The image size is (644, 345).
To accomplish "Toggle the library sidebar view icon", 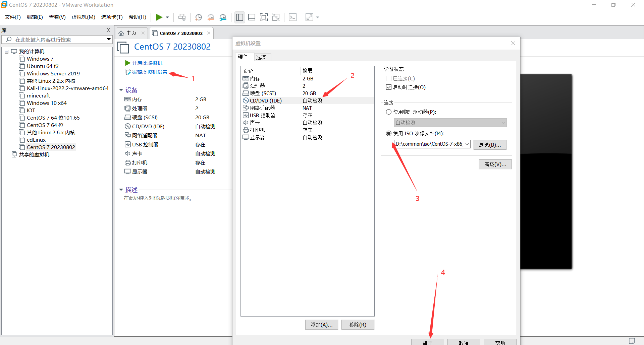I will coord(239,17).
